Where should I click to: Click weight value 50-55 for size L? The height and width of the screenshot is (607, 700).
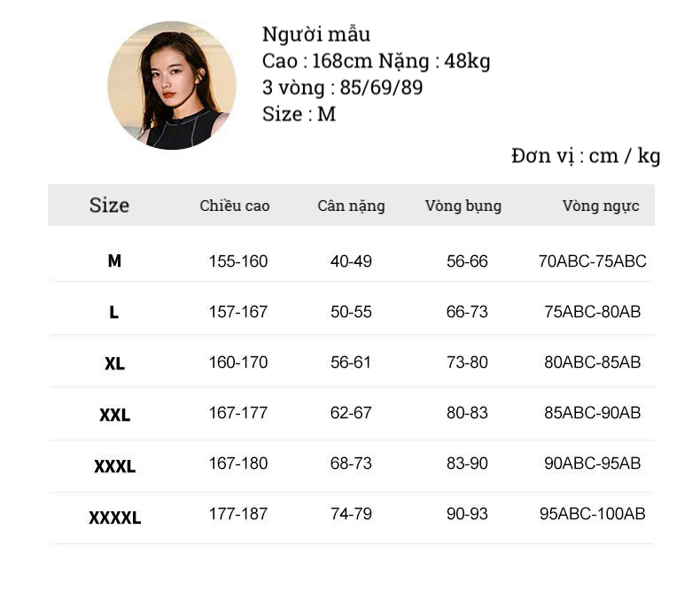(x=351, y=312)
